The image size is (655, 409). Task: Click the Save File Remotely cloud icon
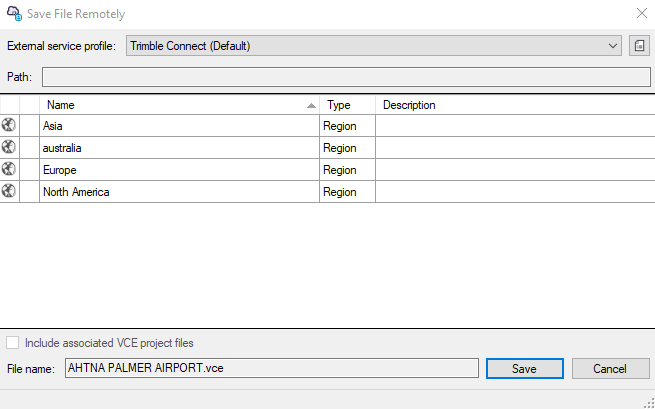click(x=15, y=13)
